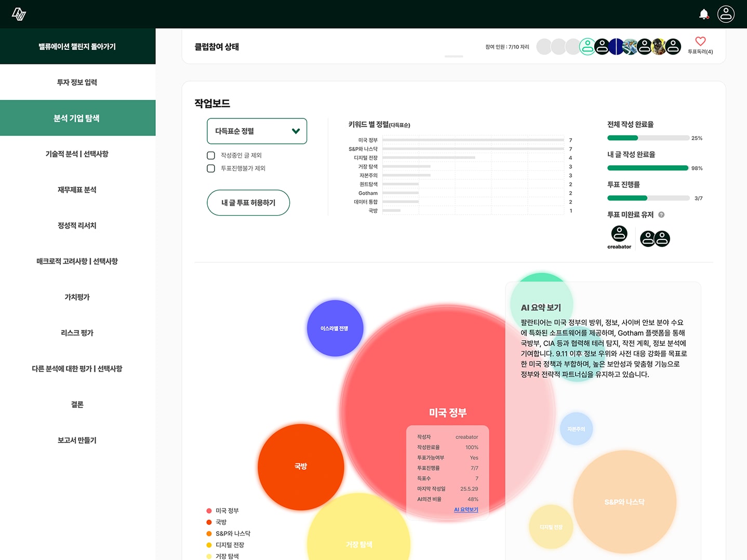Image resolution: width=747 pixels, height=560 pixels.
Task: Click the 마지막 작성일 25.5.29 row
Action: (x=448, y=489)
